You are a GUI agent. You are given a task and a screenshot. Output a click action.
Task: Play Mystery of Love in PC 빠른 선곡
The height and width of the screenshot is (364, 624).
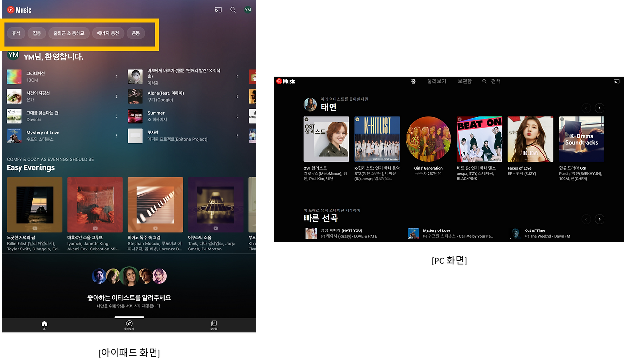point(413,233)
